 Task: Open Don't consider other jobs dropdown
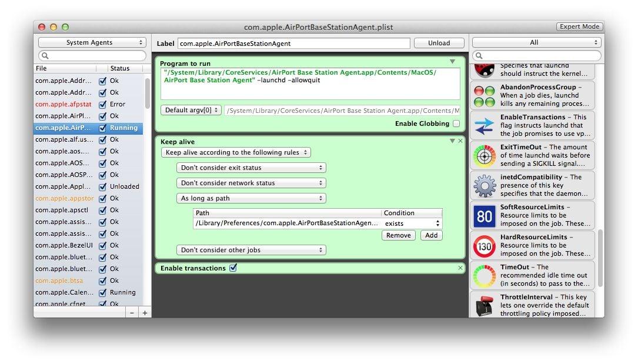[x=251, y=250]
